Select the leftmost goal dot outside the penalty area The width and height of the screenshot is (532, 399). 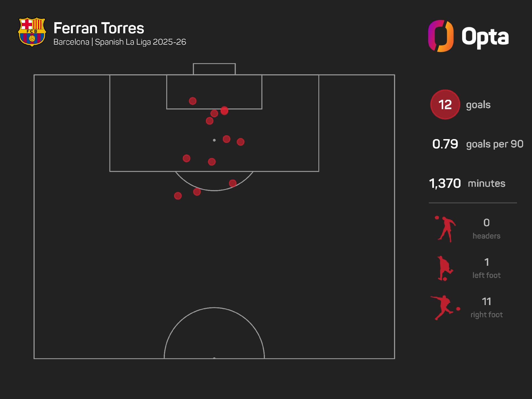pyautogui.click(x=178, y=196)
